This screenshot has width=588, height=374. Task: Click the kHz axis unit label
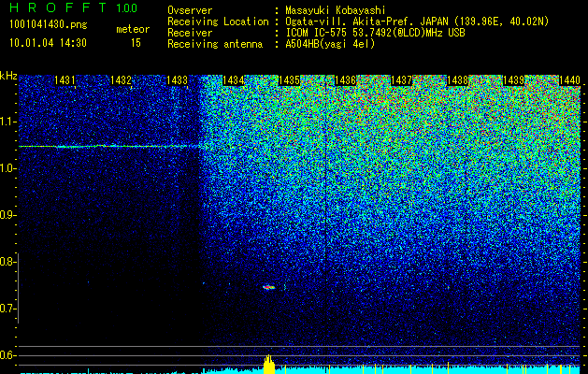point(8,76)
